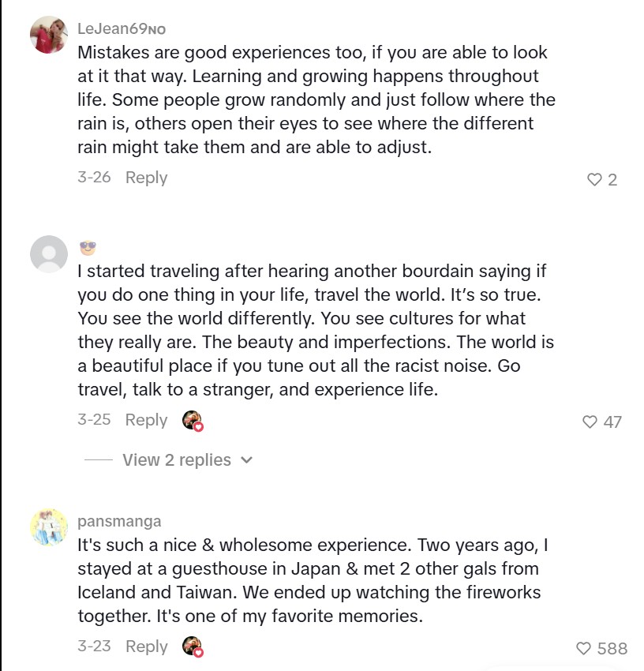Click the 3-23 timestamp on pansmanga's comment

coord(94,647)
